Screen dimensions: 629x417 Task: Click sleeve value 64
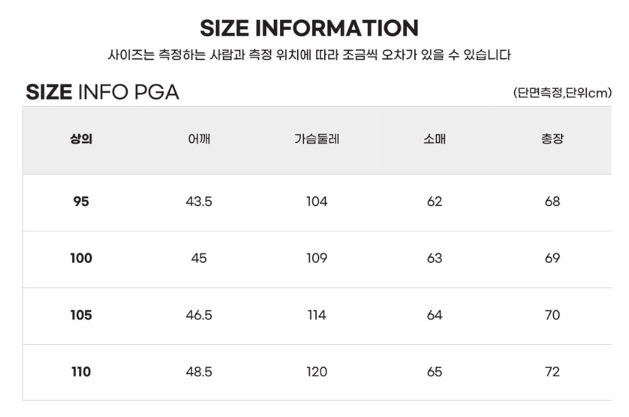tap(434, 315)
